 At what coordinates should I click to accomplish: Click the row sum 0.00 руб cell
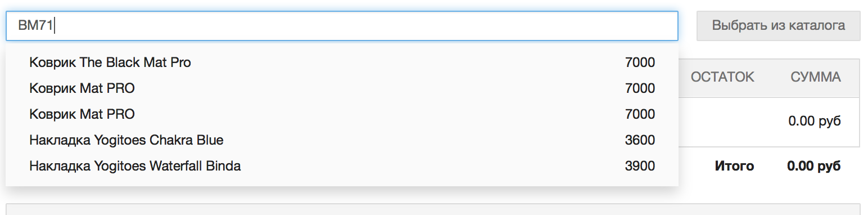point(815,121)
